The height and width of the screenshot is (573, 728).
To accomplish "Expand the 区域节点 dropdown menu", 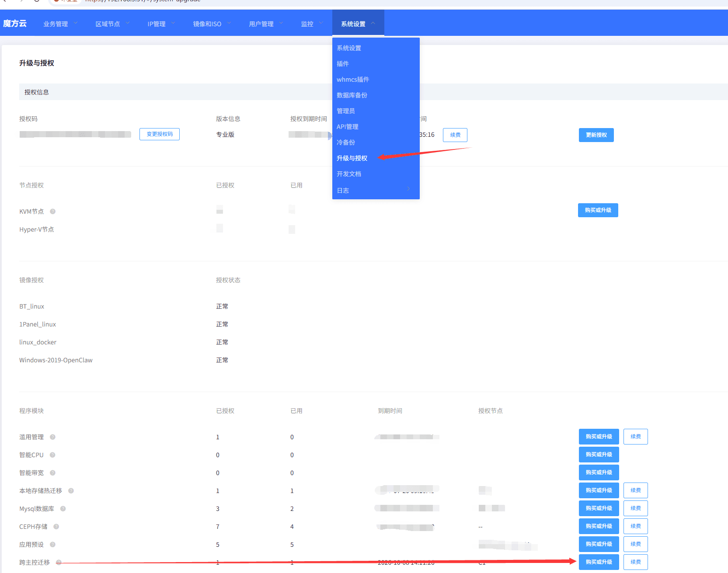I will (x=112, y=24).
